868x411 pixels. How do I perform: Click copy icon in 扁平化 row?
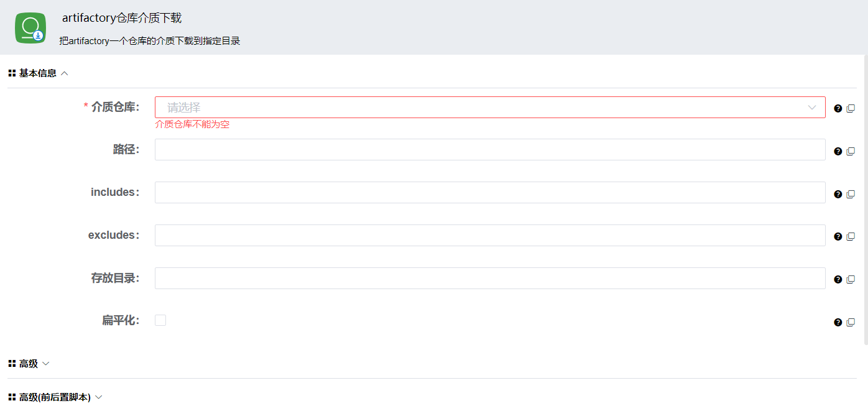coord(851,322)
